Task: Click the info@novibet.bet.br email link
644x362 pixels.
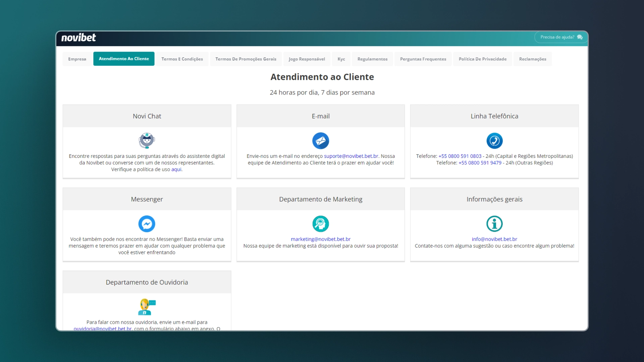Action: tap(494, 239)
